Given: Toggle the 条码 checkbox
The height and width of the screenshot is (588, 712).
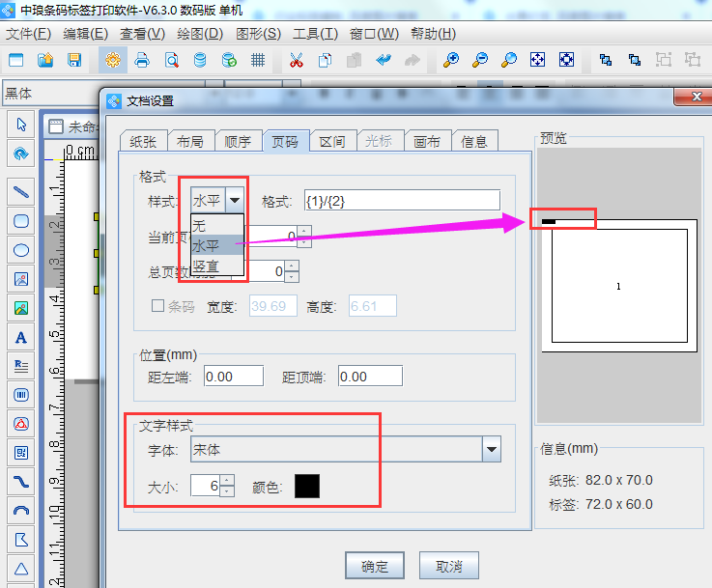Looking at the screenshot, I should coord(158,307).
